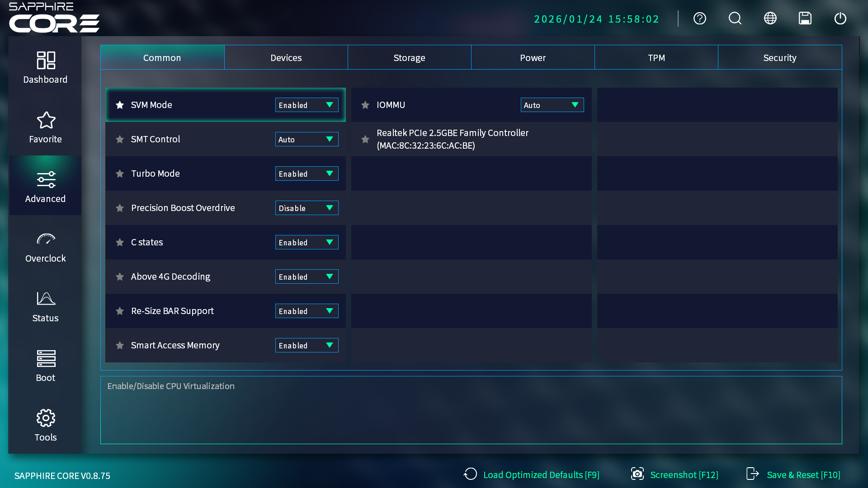Open language selection globe icon

[x=770, y=19]
